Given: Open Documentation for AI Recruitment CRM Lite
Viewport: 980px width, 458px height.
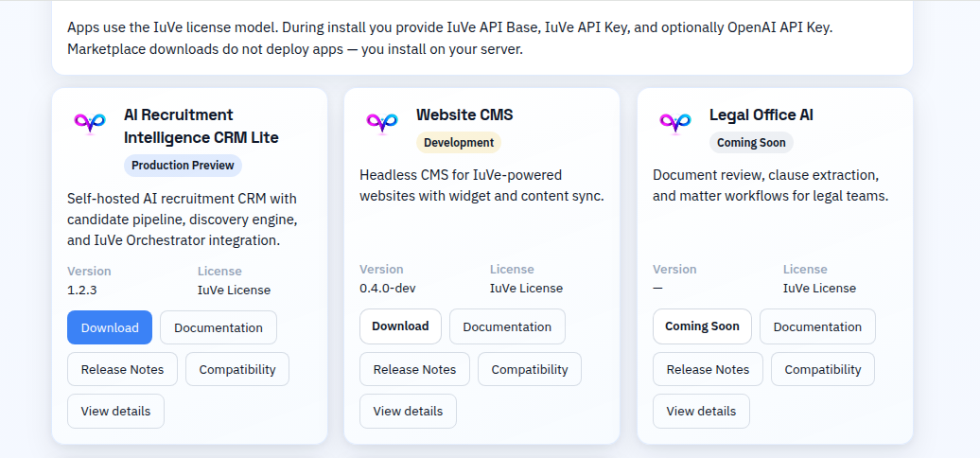Looking at the screenshot, I should tap(219, 327).
